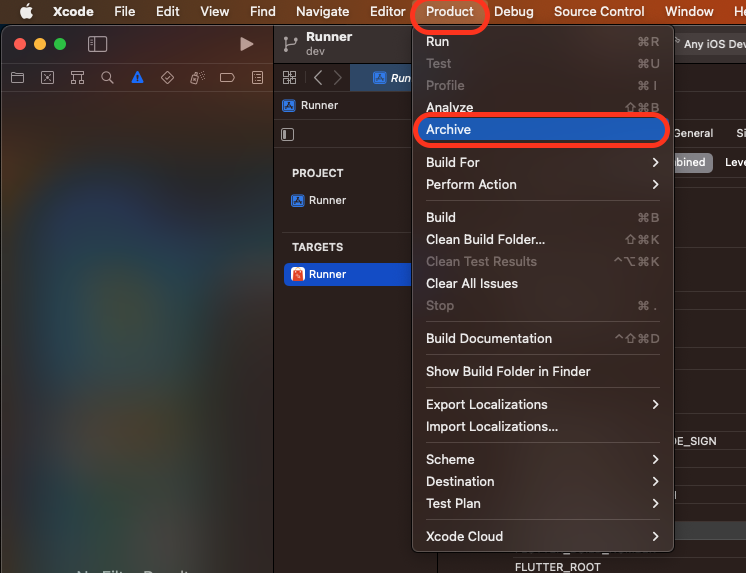Image resolution: width=746 pixels, height=573 pixels.
Task: Switch to the General tab
Action: tap(694, 133)
